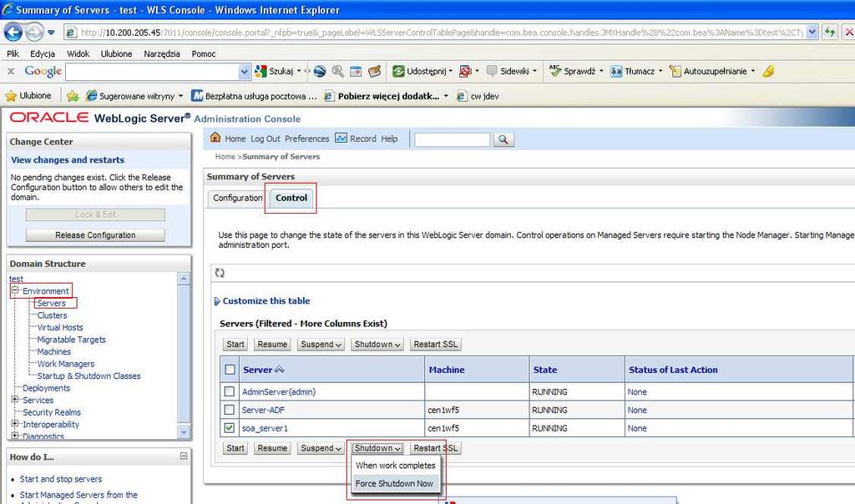
Task: Open the Suspend dropdown below the servers table
Action: (321, 448)
